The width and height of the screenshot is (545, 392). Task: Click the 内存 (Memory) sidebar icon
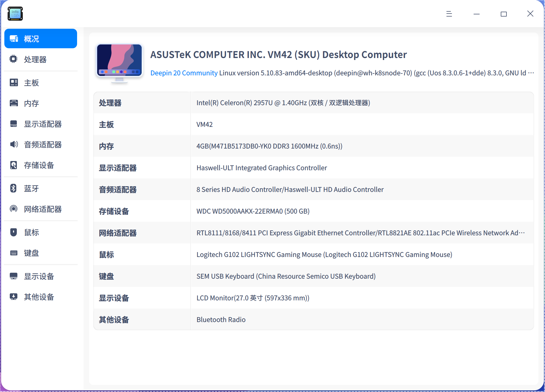click(x=14, y=103)
